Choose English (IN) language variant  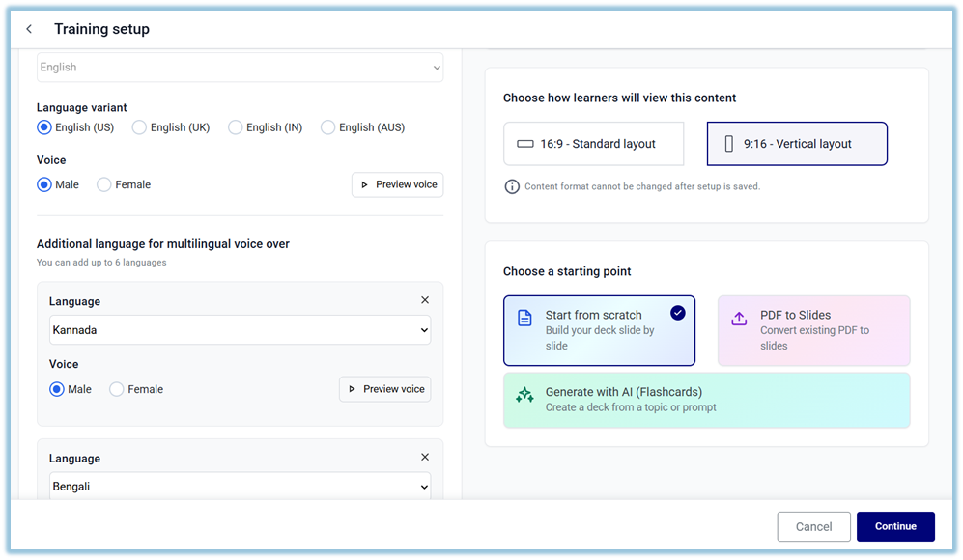click(x=235, y=127)
